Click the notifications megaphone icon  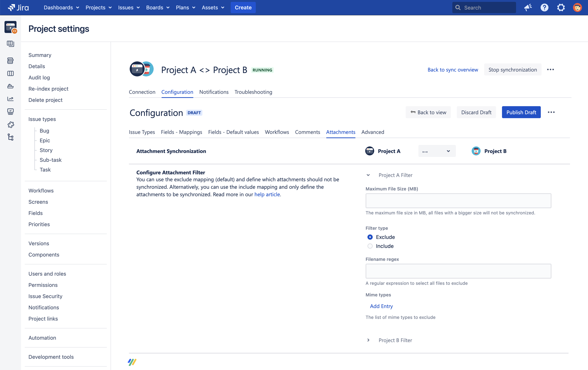click(x=528, y=7)
